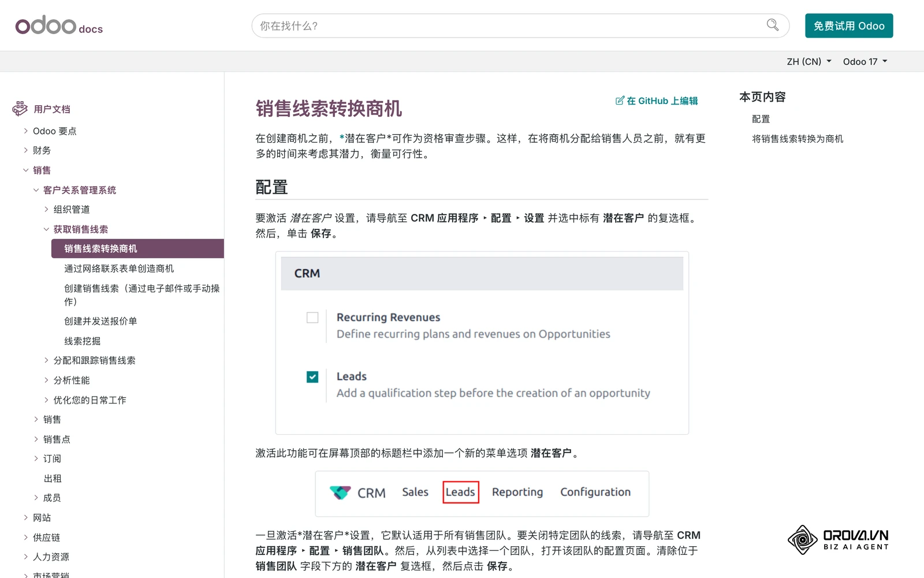Collapse the 获取销售线索 chevron
924x578 pixels.
pyautogui.click(x=46, y=229)
